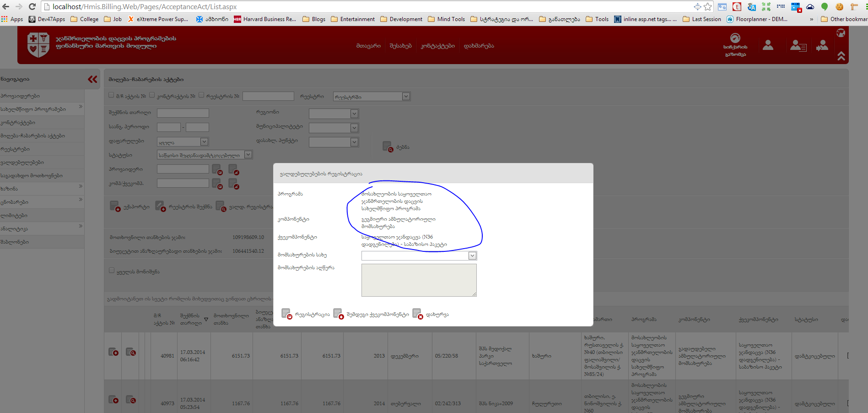Toggle the მ/ჩ აქტის № checkbox
Screen dimensions: 868x413
coord(111,95)
